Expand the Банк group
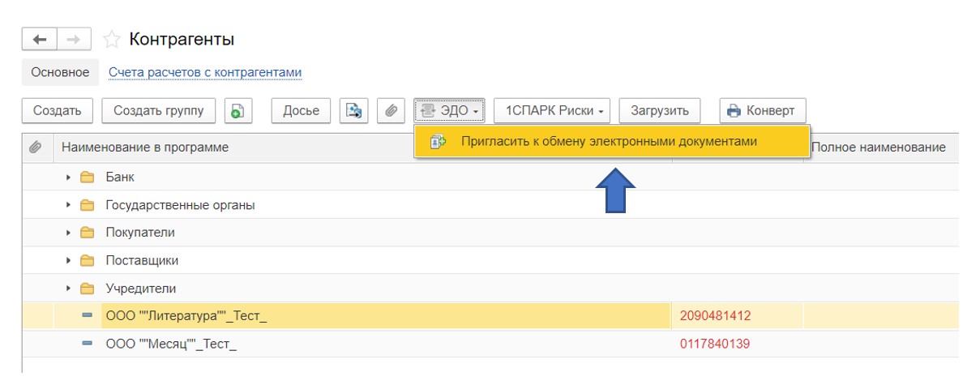This screenshot has height=385, width=980. pos(69,178)
